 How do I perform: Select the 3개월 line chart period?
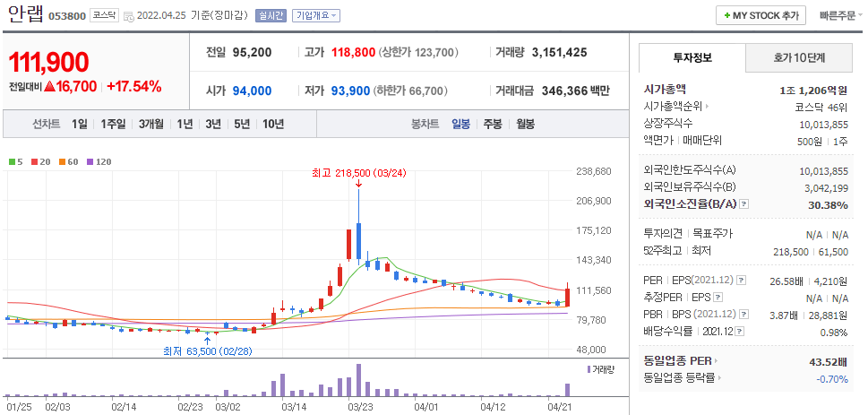(151, 124)
